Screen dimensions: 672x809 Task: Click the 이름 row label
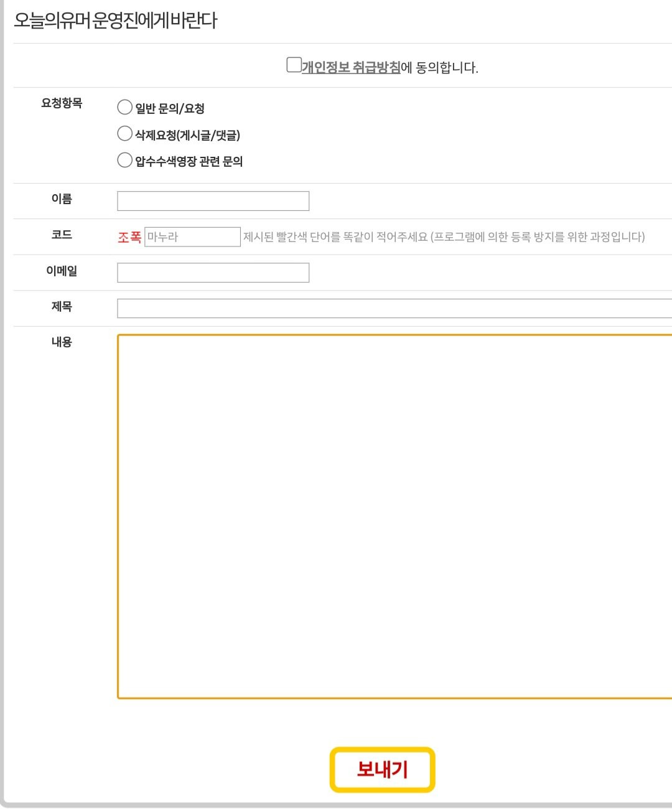[62, 199]
